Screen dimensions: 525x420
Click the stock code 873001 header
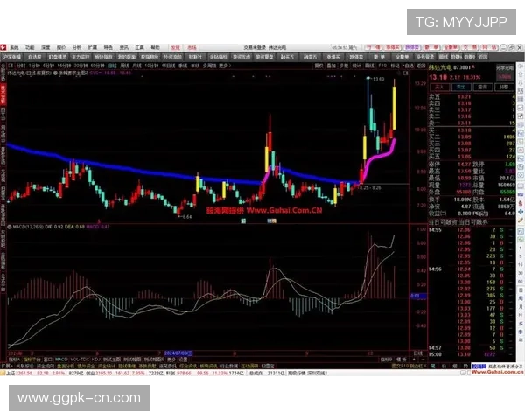click(x=462, y=67)
